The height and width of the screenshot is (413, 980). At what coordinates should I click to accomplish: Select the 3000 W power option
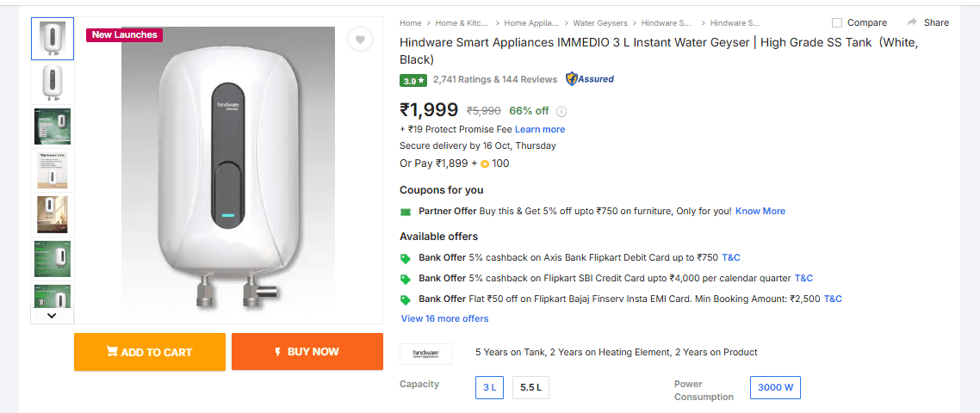pyautogui.click(x=775, y=387)
